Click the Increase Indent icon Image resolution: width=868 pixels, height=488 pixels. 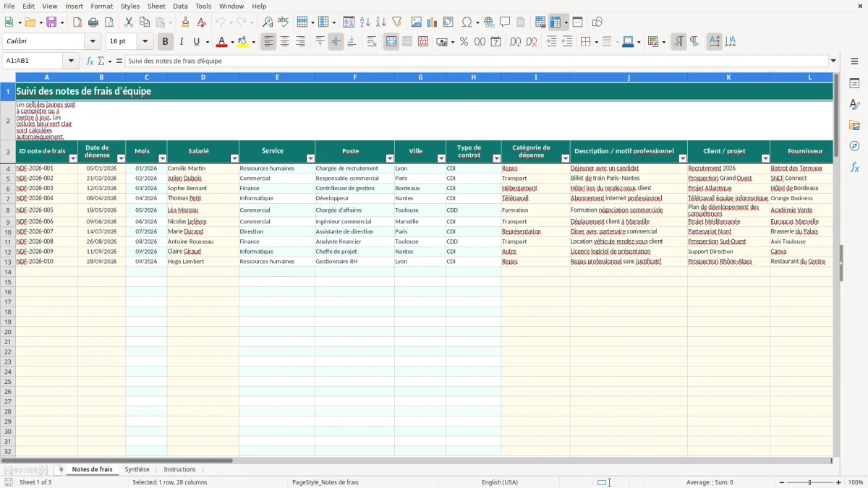(x=551, y=42)
